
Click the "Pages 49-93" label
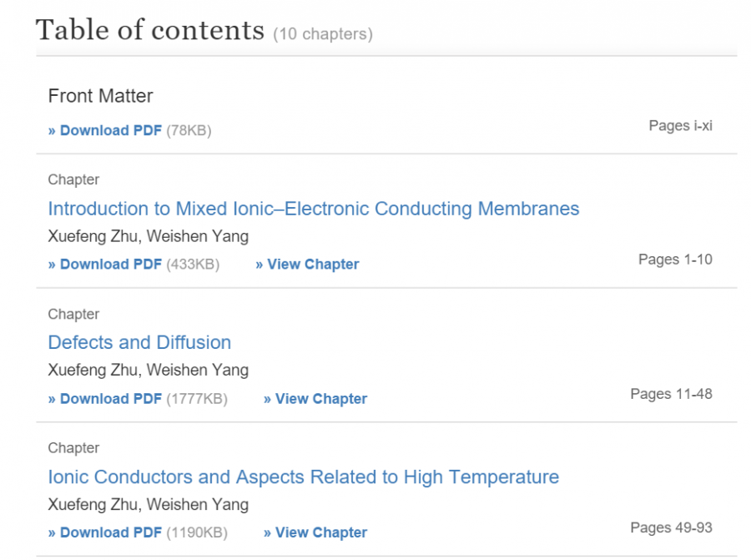coord(671,527)
